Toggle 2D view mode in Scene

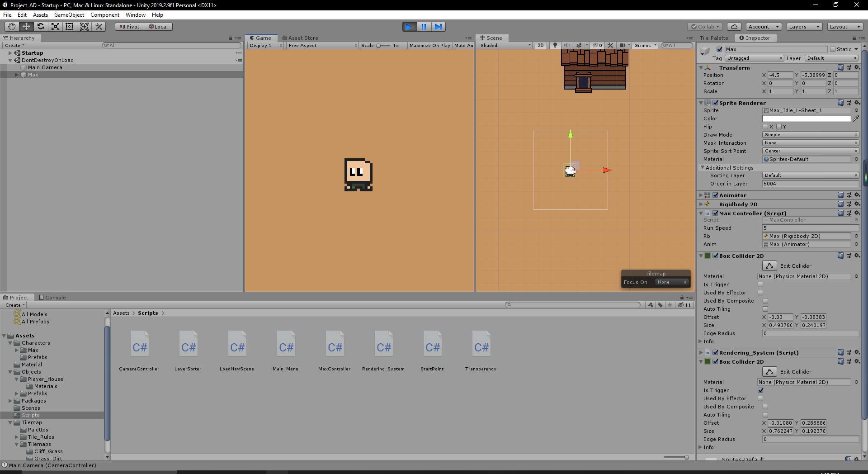coord(541,45)
